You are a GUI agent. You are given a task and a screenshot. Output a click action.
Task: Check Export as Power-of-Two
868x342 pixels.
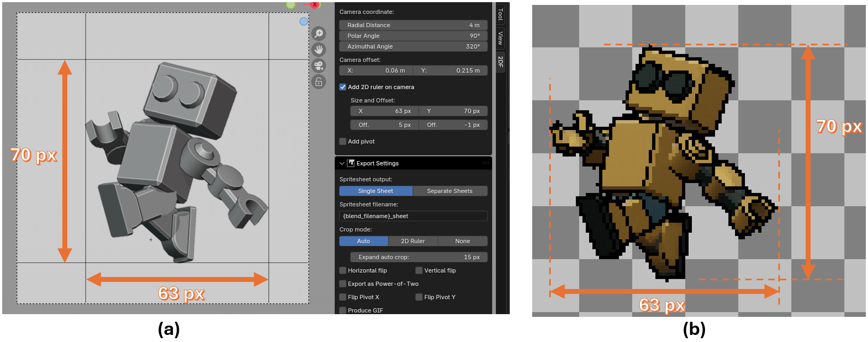tap(343, 284)
